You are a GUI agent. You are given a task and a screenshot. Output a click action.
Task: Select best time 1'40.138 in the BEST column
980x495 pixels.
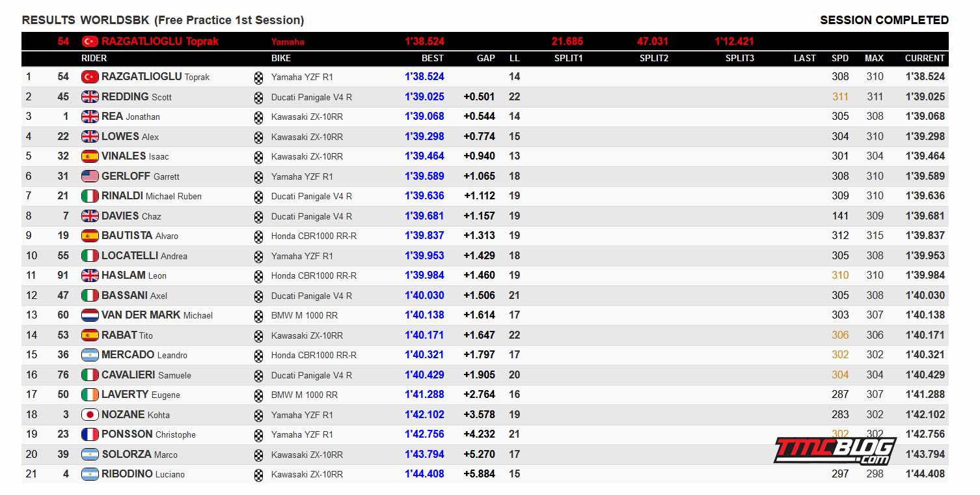(424, 315)
